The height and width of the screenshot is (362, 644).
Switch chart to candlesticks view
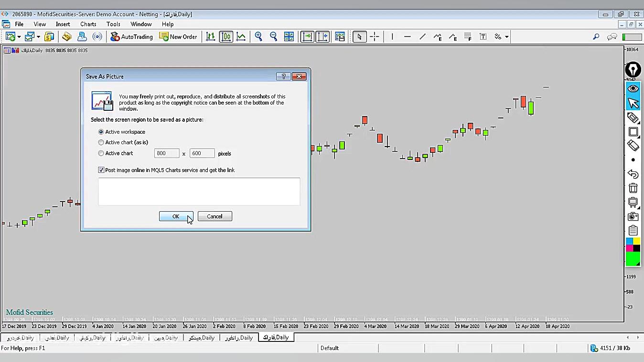pos(226,37)
